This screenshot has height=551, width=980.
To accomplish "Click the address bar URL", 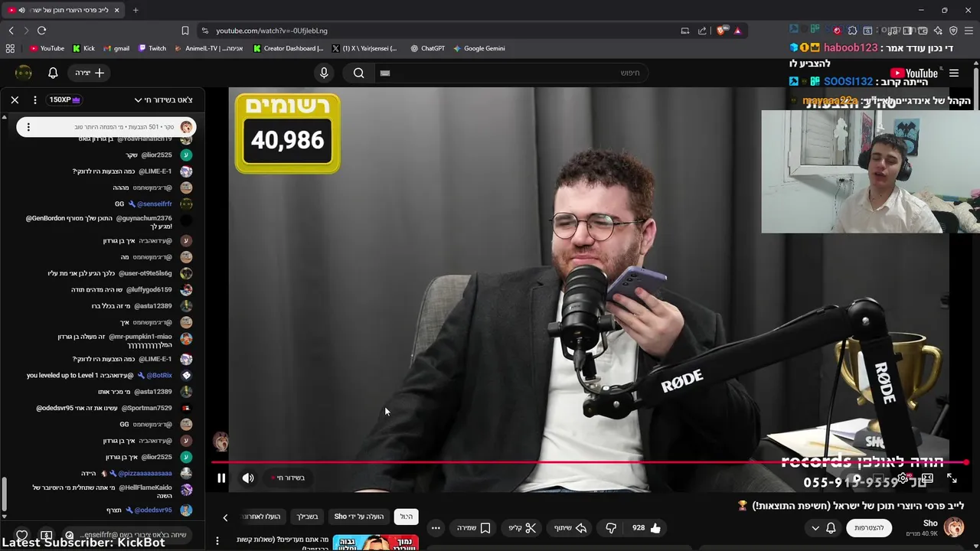I will pyautogui.click(x=272, y=31).
